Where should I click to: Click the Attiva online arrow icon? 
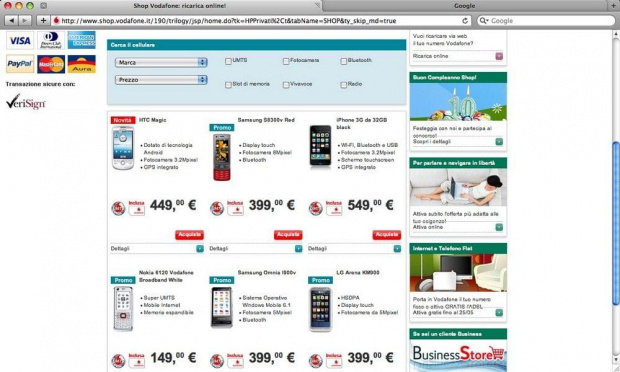click(x=499, y=227)
